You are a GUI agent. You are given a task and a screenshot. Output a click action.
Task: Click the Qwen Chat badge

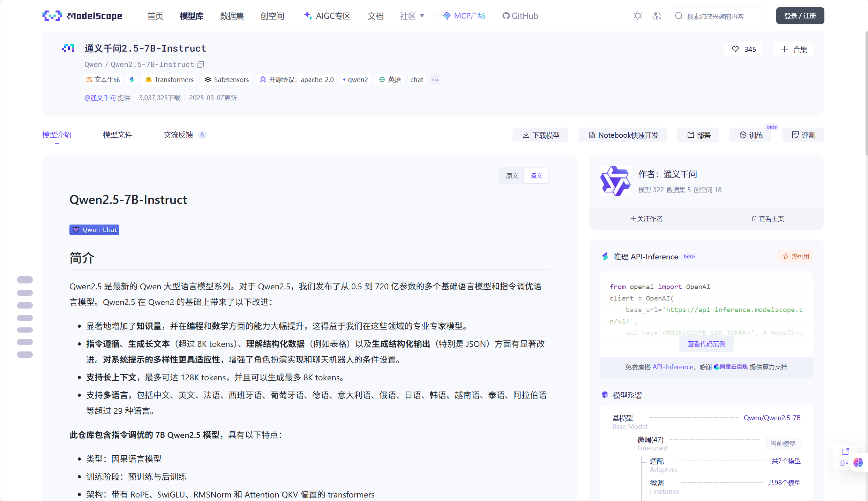94,230
